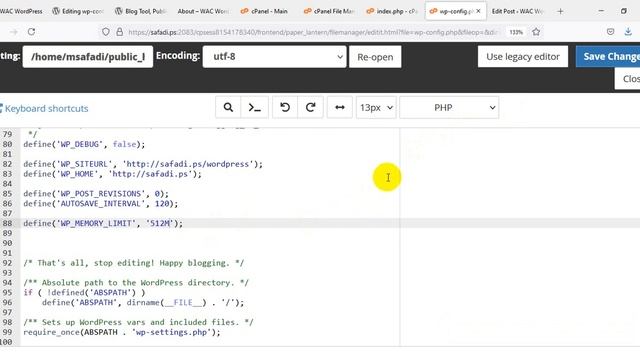Click the 'Sets up WordPress vars' comment
This screenshot has height=360, width=640.
pos(138,322)
